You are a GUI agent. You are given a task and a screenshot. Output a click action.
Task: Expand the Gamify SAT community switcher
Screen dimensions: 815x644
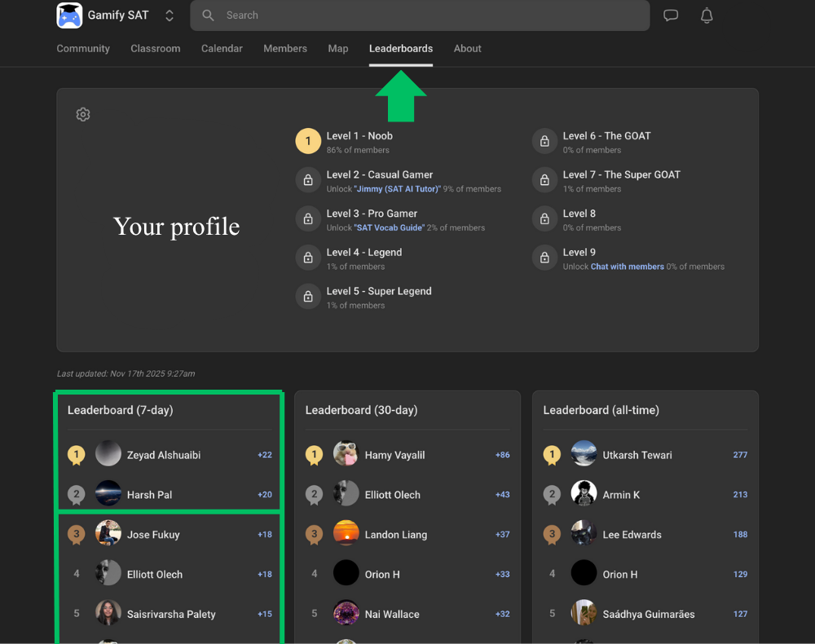click(x=170, y=15)
